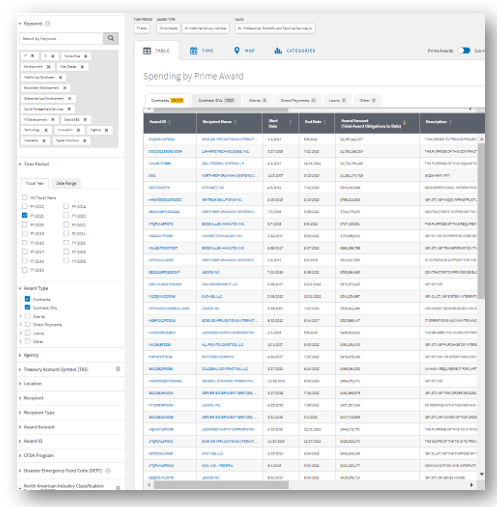Screen dimensions: 498x507
Task: Sort table by Award ID column
Action: click(169, 122)
